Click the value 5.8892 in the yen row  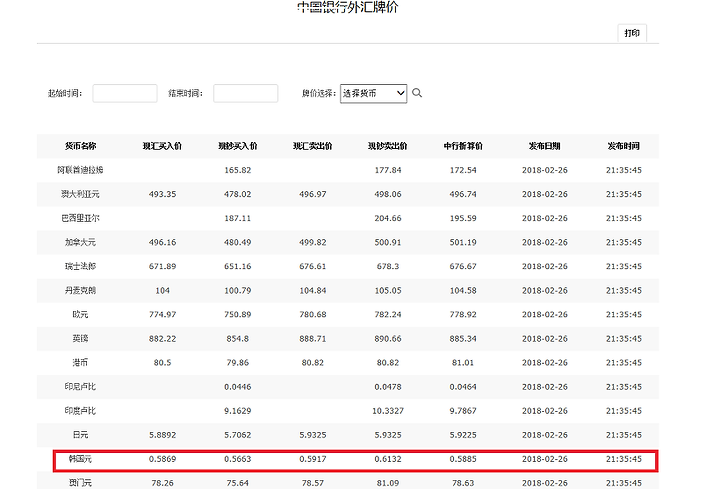pos(163,435)
